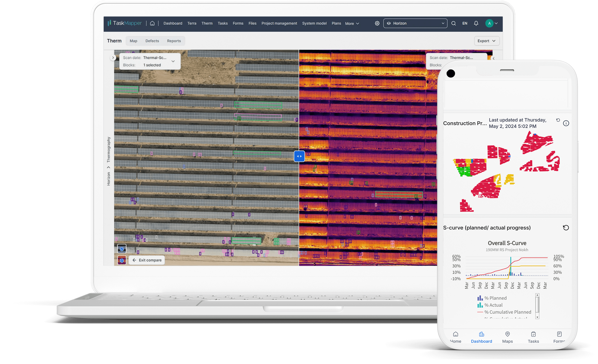Click the search magnifier icon
598x364 pixels.
click(453, 23)
